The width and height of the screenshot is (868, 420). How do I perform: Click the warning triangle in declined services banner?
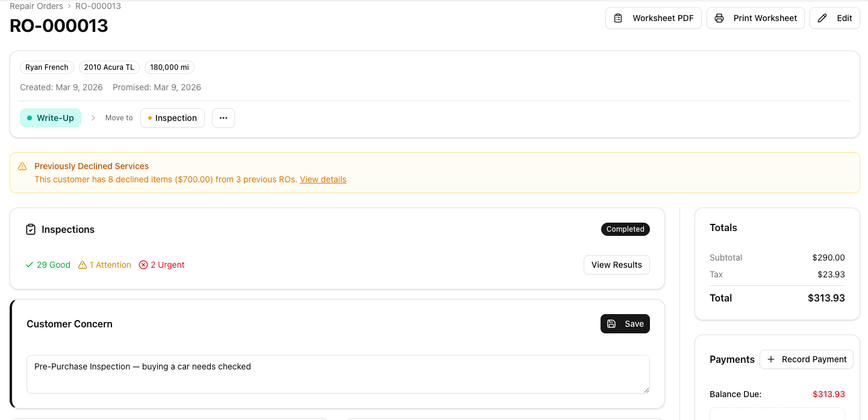point(22,166)
